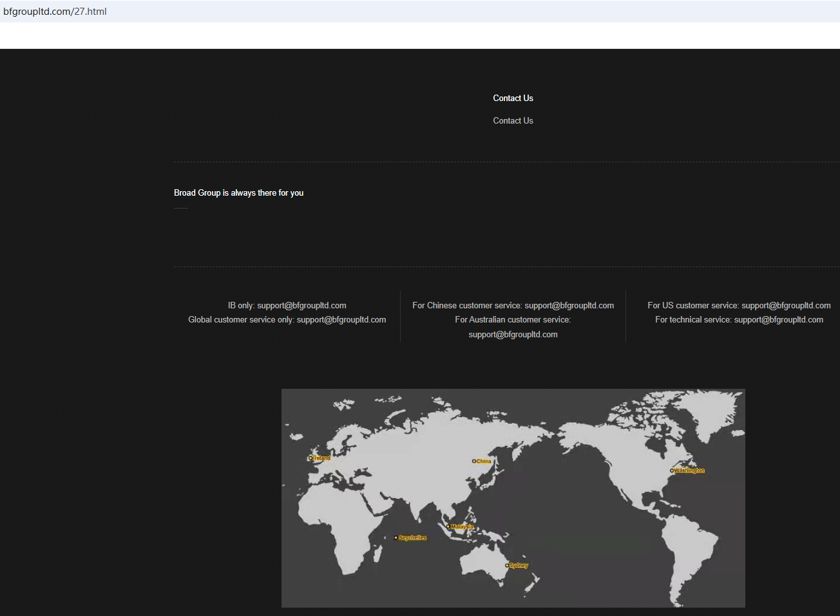Click the blank white bar below the URL

tap(420, 35)
